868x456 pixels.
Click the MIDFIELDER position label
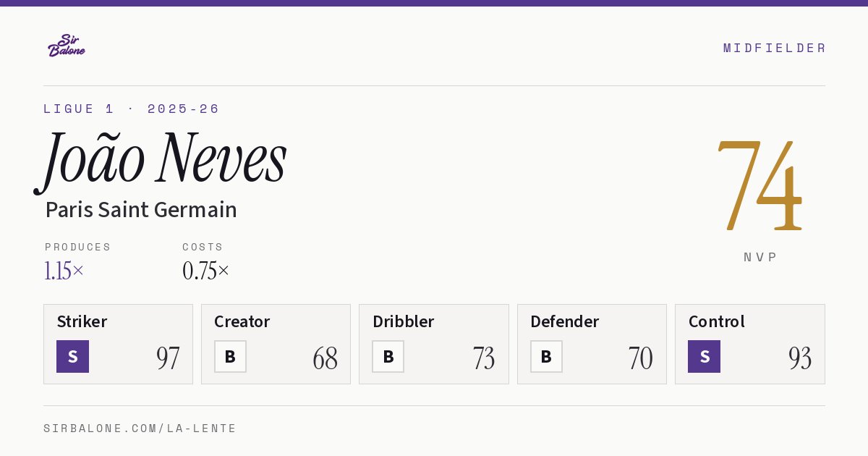[775, 48]
